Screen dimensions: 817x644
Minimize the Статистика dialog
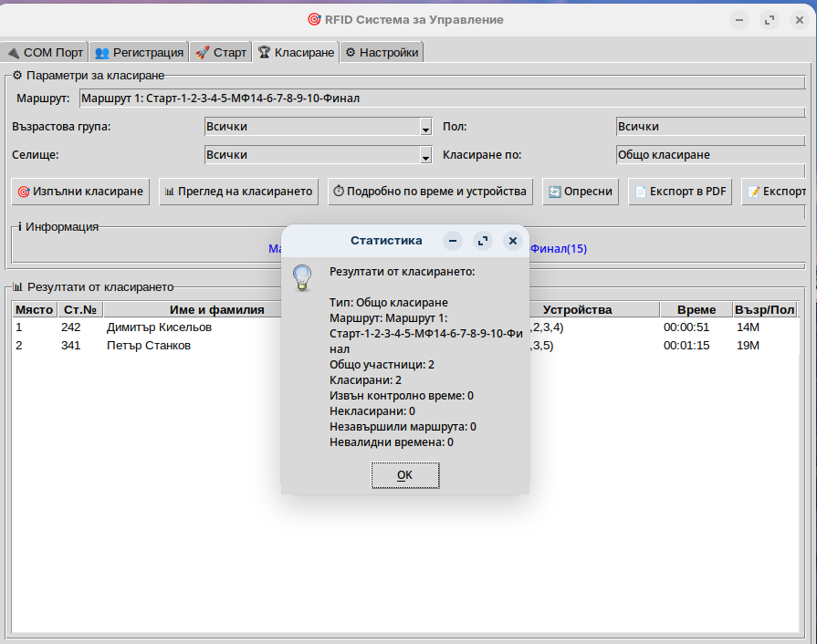(x=453, y=241)
